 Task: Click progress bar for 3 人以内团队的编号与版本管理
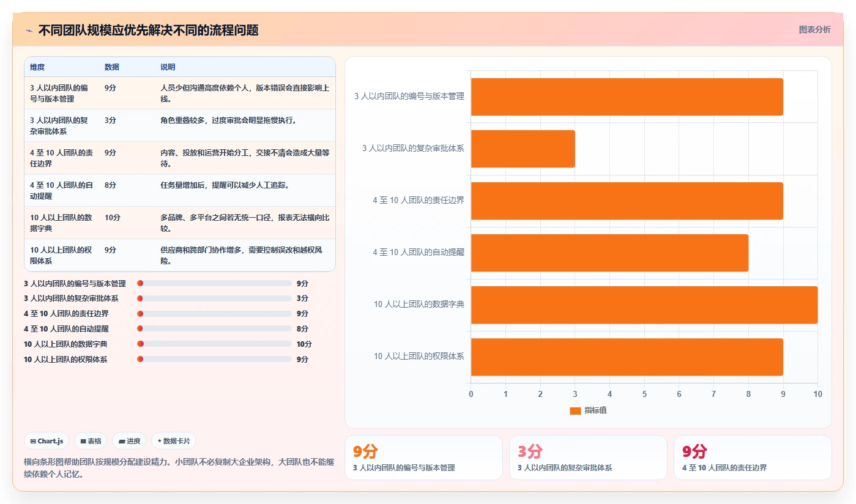[x=215, y=283]
